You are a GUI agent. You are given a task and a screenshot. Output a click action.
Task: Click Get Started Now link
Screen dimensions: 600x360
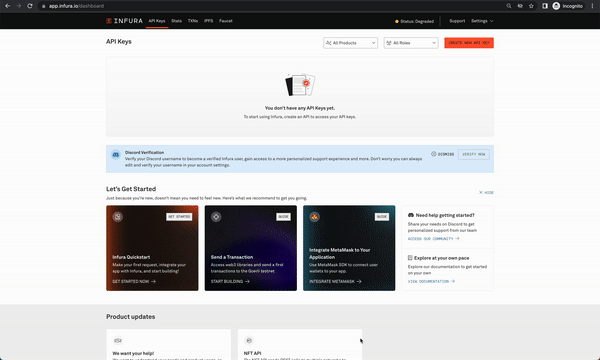tap(134, 282)
